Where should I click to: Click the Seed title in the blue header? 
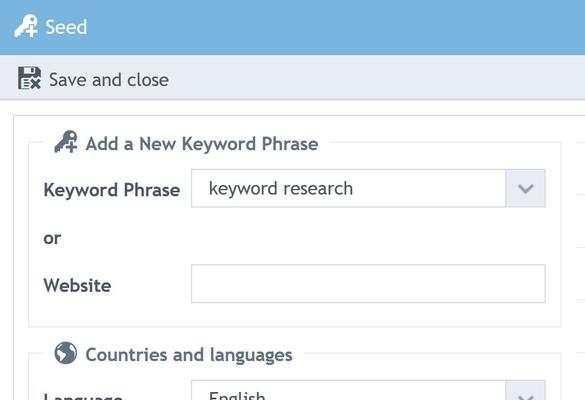tap(66, 27)
